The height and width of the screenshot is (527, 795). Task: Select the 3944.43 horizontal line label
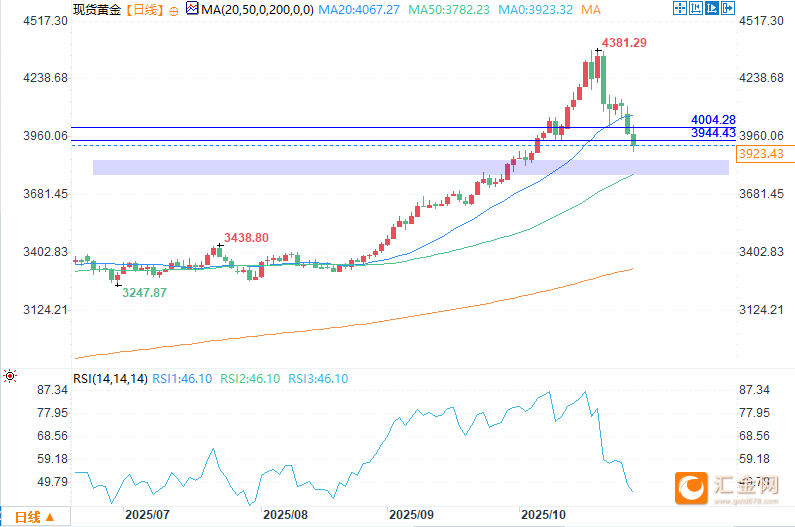click(x=713, y=133)
